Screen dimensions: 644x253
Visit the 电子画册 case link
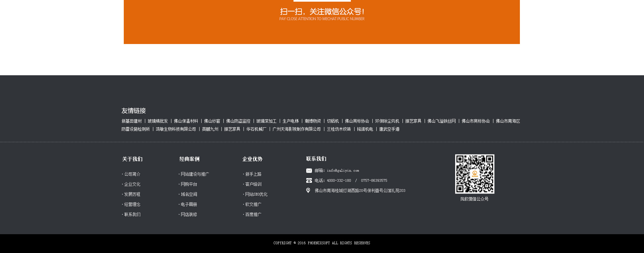(x=189, y=205)
